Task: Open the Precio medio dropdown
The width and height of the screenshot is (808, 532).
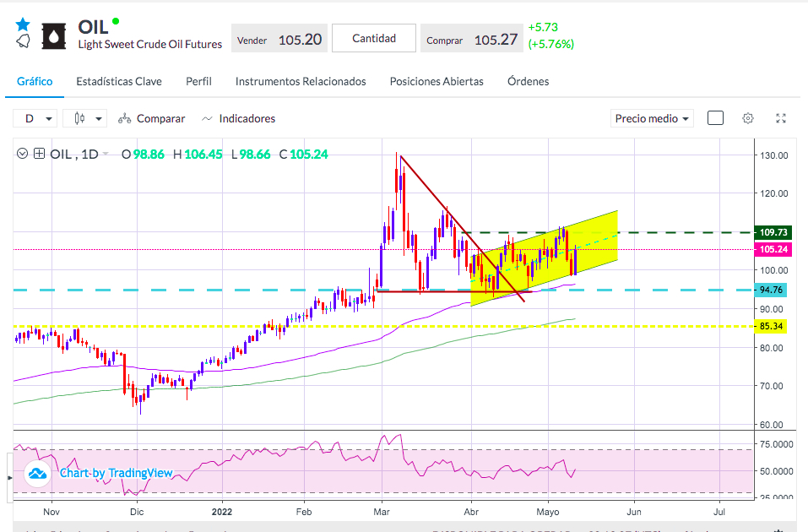Action: [x=652, y=118]
